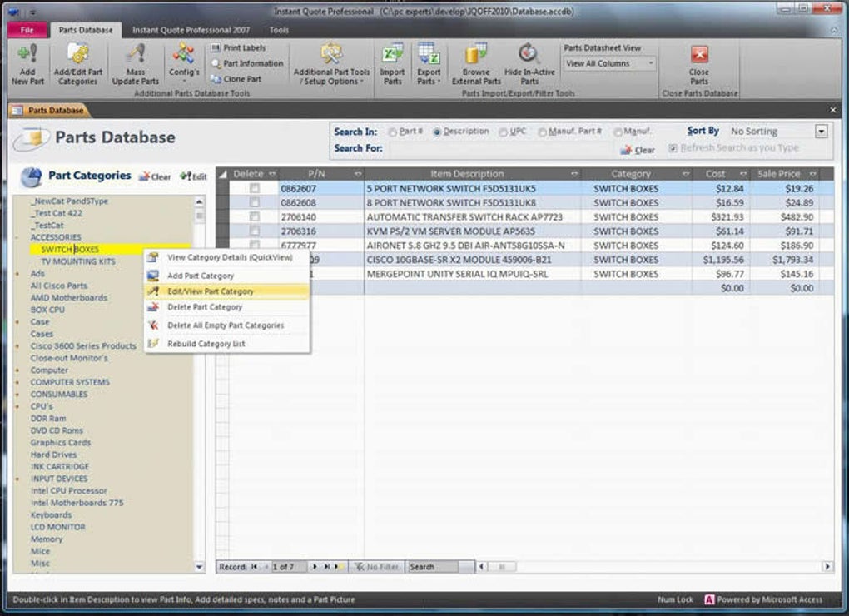Screen dimensions: 849x616
Task: Select the TV MOUNTING KITS category
Action: click(x=78, y=261)
